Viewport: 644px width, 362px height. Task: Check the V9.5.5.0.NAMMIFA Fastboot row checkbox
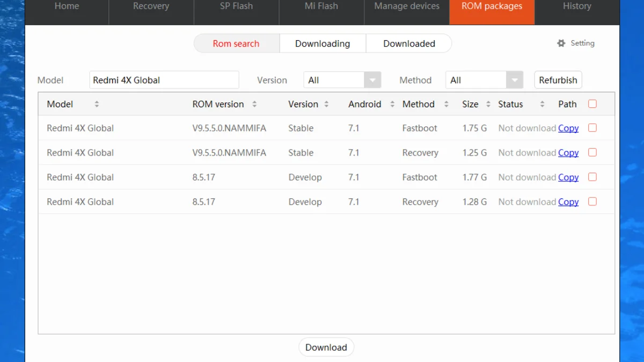coord(592,128)
